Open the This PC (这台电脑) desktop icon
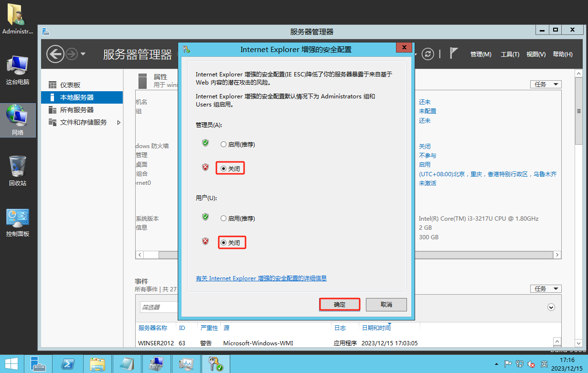Screen dimensions: 588x373 (18, 70)
